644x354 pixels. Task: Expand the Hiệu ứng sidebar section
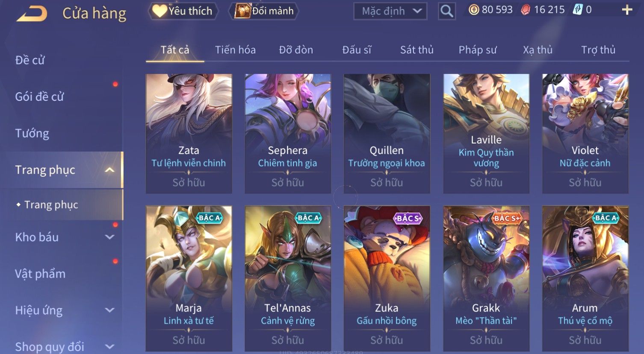[x=109, y=310]
